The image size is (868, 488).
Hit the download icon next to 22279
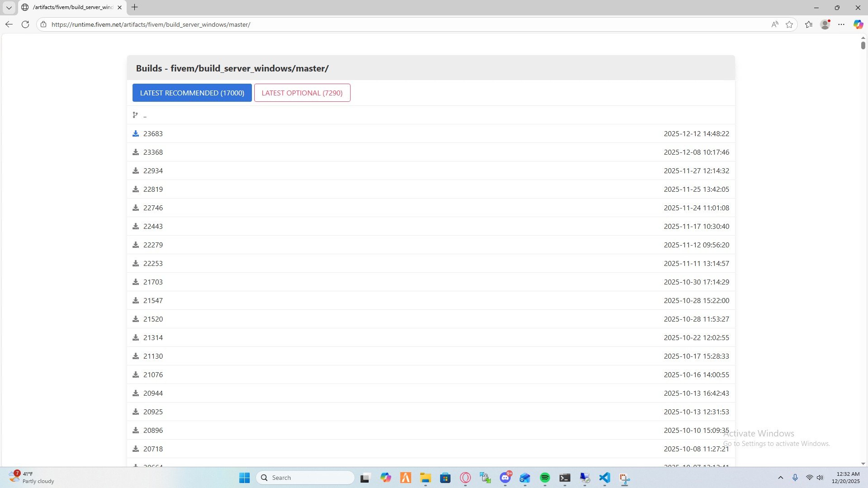tap(135, 245)
